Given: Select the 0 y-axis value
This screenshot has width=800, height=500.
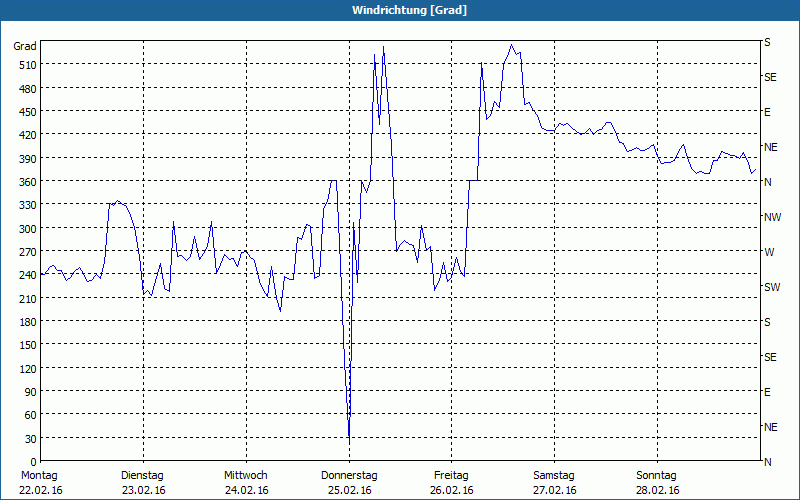Looking at the screenshot, I should [34, 462].
